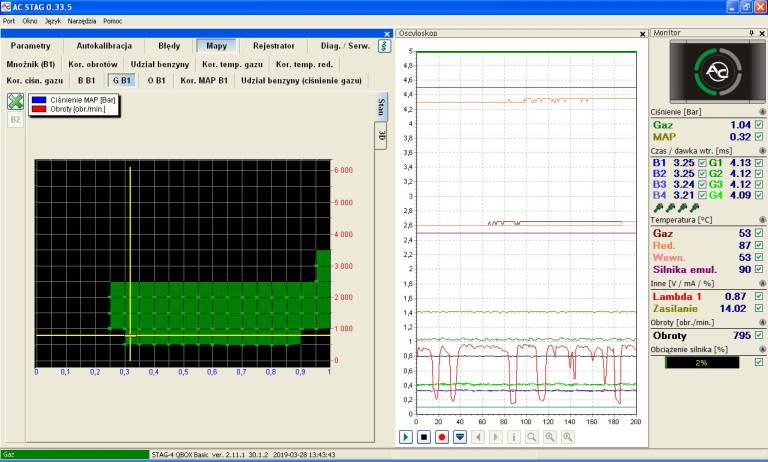Screen dimensions: 768x462
Task: Open the Język menu
Action: (x=53, y=21)
